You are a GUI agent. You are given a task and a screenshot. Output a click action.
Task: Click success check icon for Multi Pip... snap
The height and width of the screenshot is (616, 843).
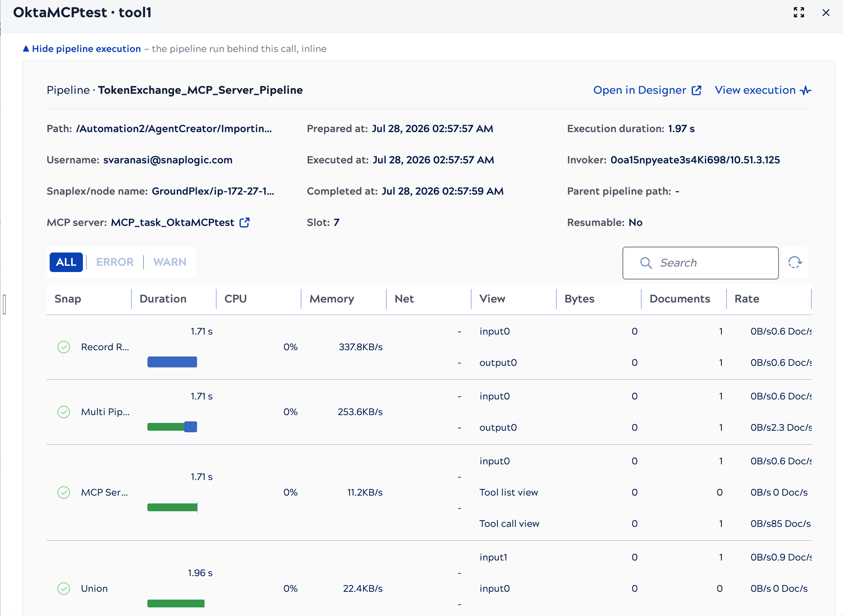[64, 412]
